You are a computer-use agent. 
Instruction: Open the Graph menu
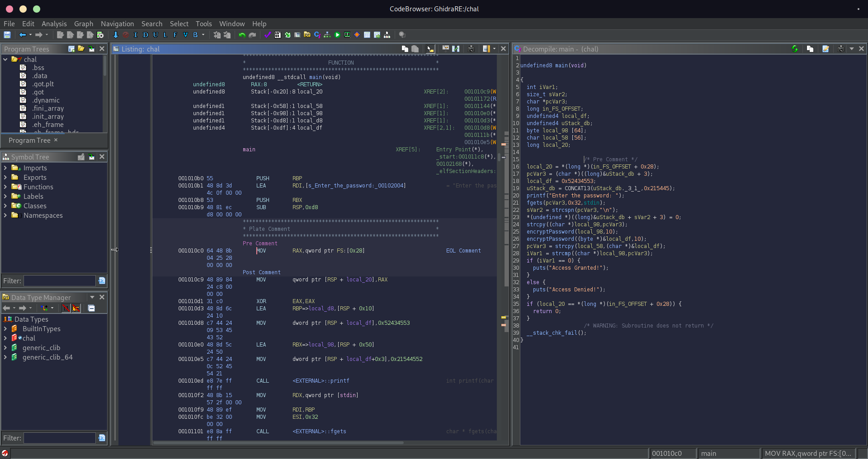[x=84, y=23]
